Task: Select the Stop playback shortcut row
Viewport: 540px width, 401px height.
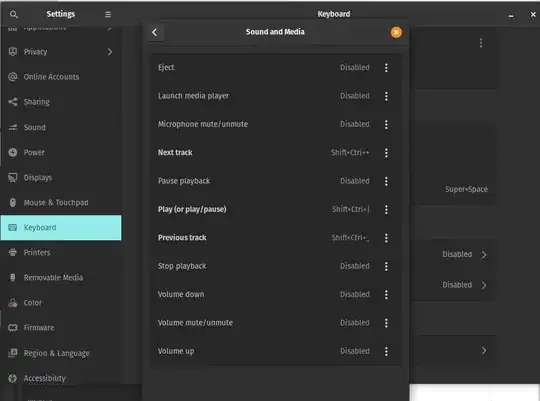Action: [x=276, y=266]
